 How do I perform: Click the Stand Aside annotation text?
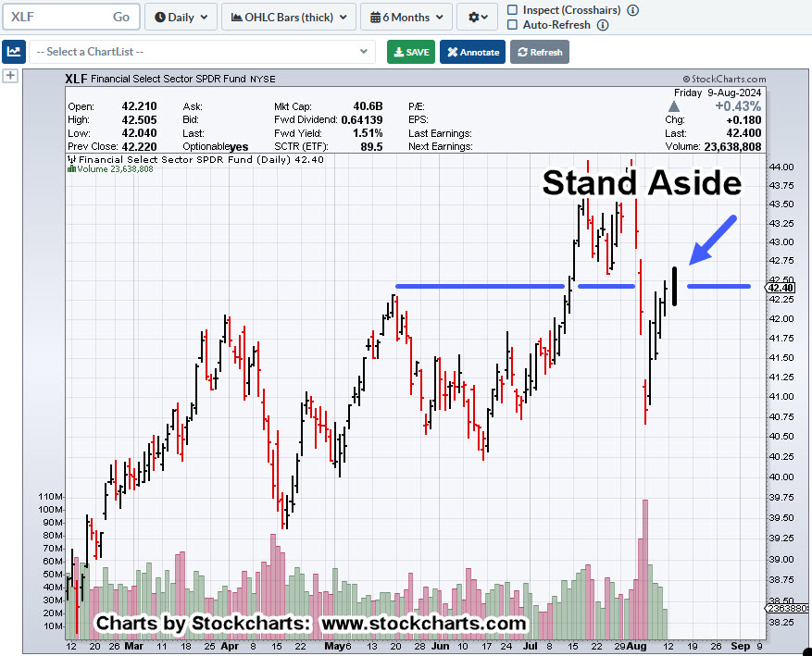pos(642,183)
